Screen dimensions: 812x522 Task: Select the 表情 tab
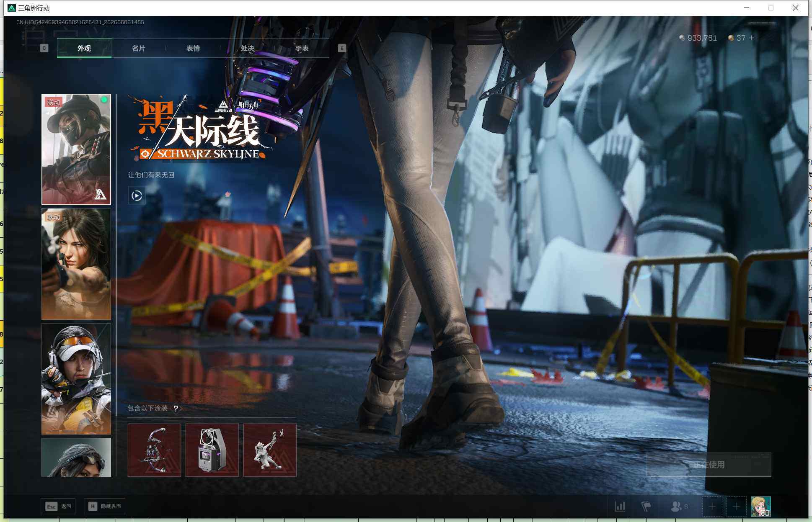point(193,48)
